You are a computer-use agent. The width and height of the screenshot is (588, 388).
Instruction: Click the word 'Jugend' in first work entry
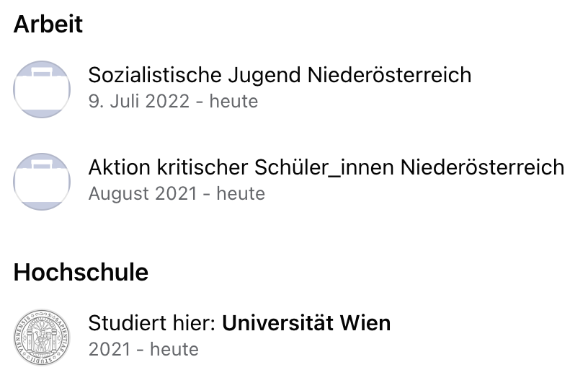coord(264,76)
